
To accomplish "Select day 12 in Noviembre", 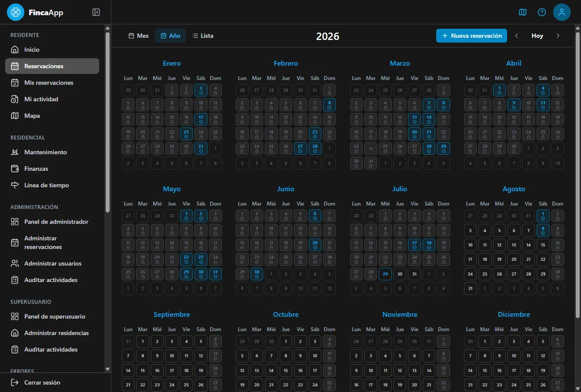I will 400,370.
